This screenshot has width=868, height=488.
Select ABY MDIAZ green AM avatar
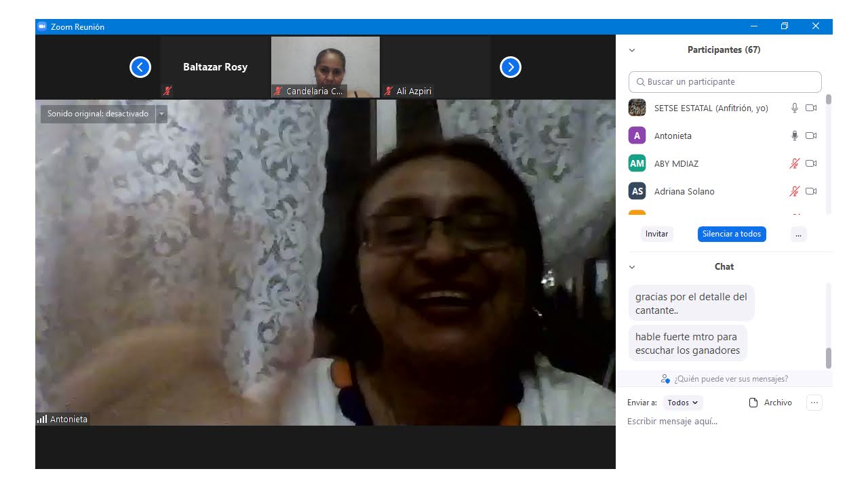click(x=637, y=163)
